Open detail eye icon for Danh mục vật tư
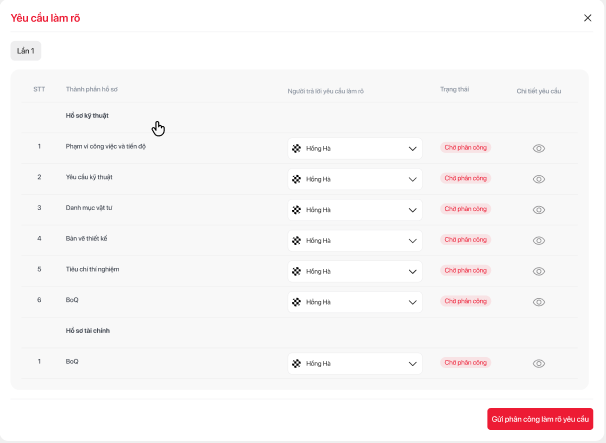606x443 pixels. [538, 210]
